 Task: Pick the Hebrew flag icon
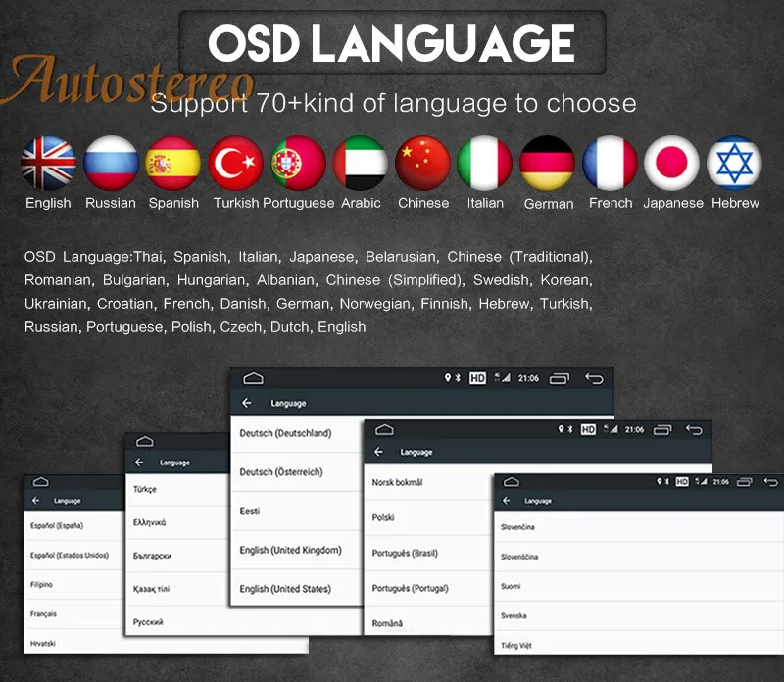coord(734,163)
